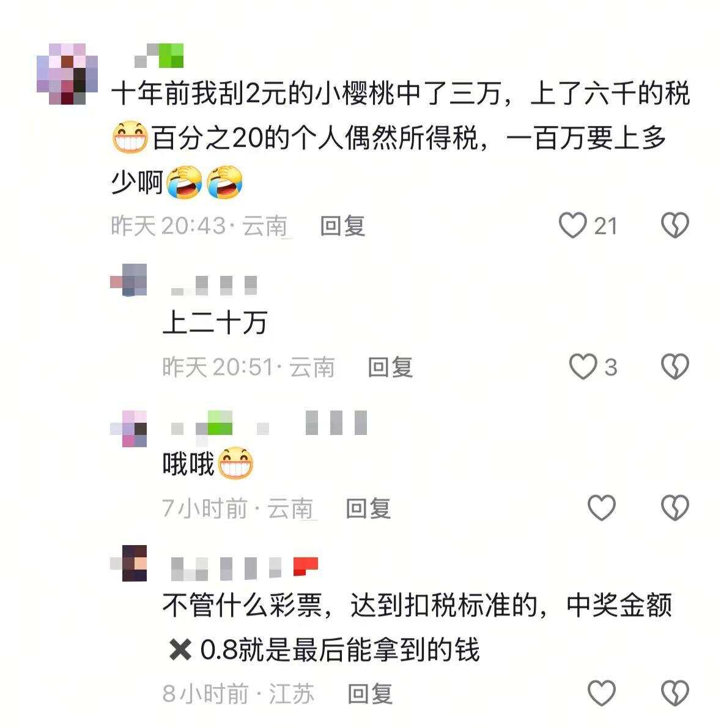
Task: Dislike the top comment about 小樱桃
Action: click(675, 225)
